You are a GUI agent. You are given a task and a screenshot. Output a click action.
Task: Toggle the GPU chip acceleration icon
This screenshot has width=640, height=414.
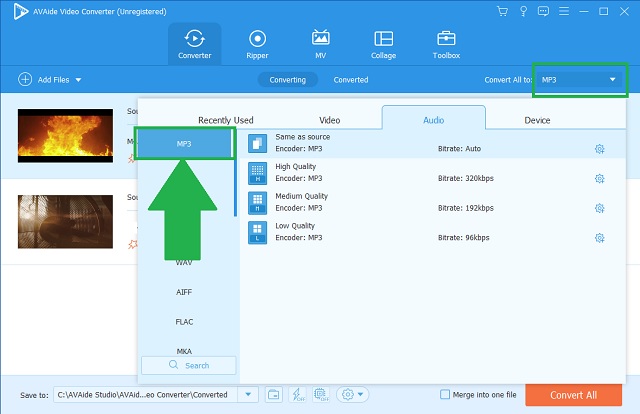point(320,394)
